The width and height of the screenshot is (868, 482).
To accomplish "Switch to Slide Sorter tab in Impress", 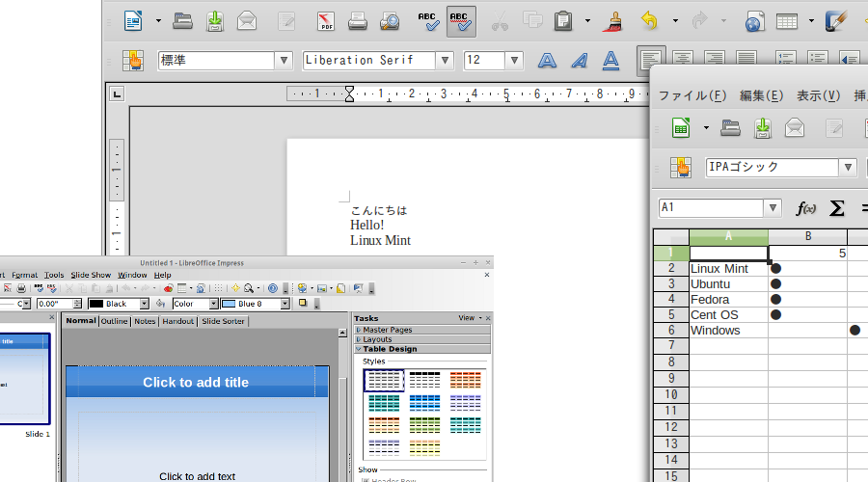I will (223, 321).
